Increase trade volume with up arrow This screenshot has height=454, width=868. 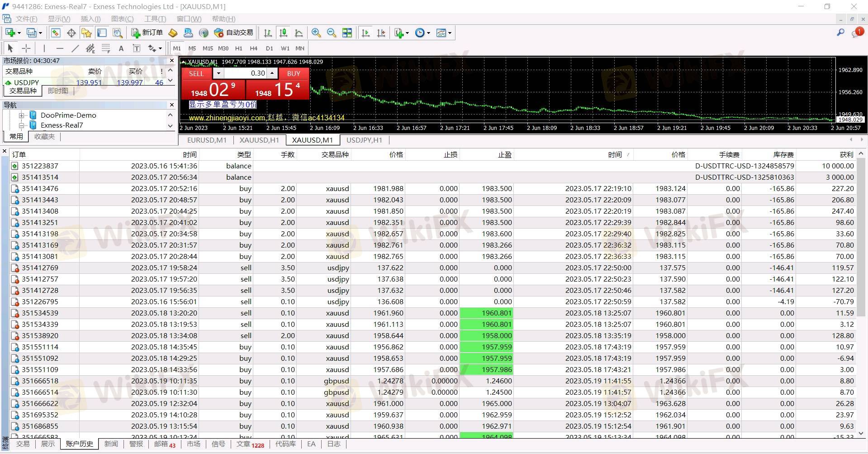coord(272,73)
